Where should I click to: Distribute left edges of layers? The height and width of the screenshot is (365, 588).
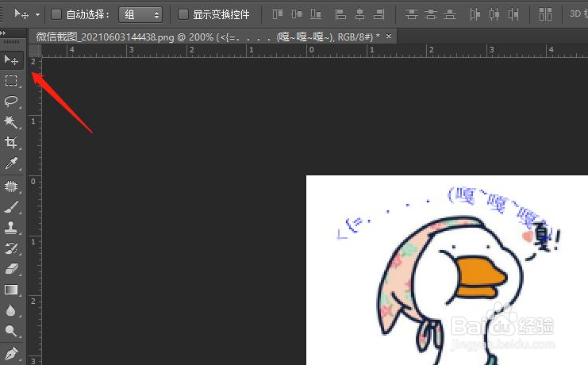(x=475, y=14)
